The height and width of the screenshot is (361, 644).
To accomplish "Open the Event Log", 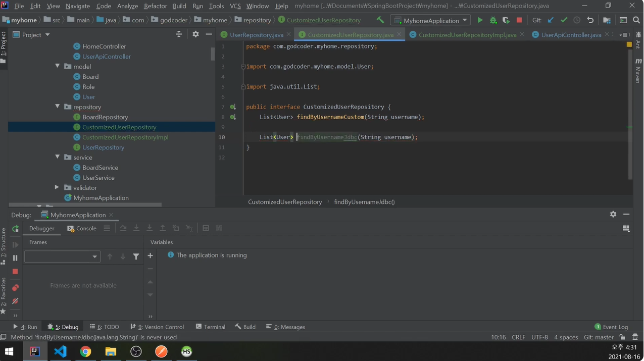I will pos(611,327).
